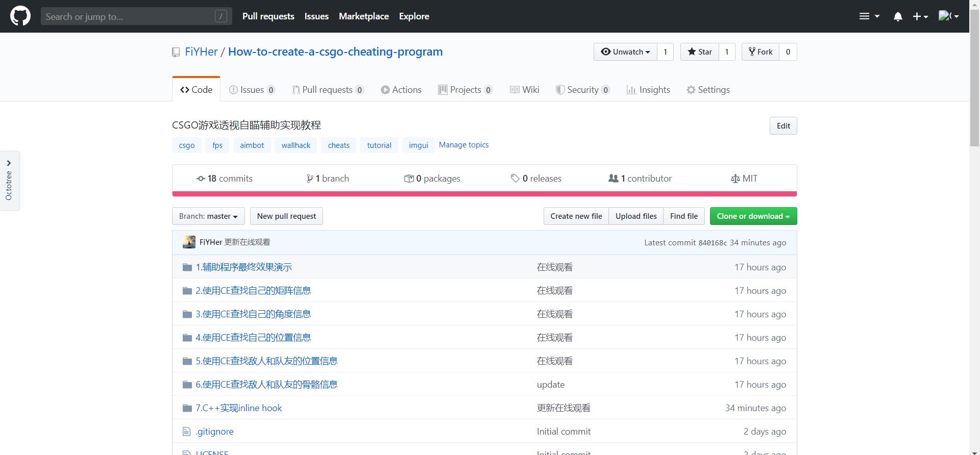Open the stargazers count next to Star
This screenshot has width=980, height=455.
tap(727, 52)
